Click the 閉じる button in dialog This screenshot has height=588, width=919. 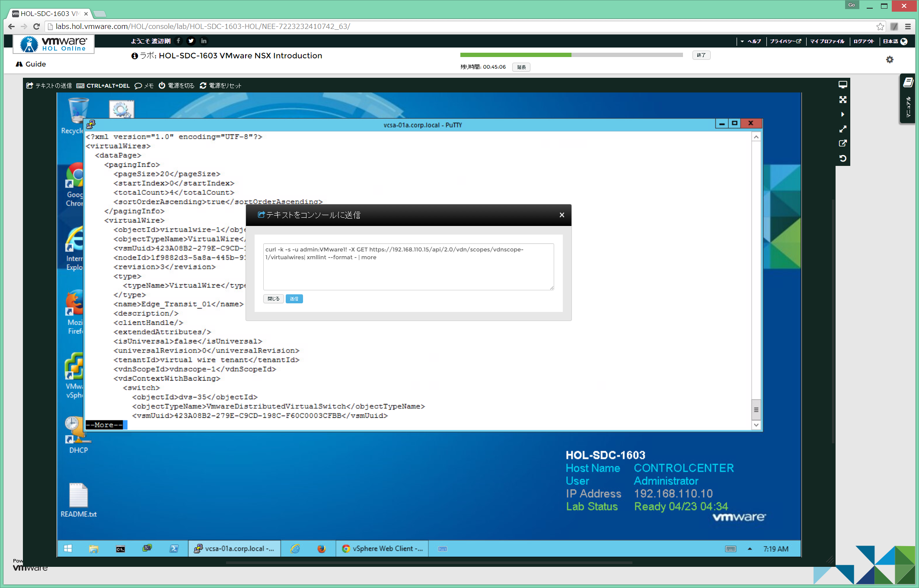[x=273, y=299]
